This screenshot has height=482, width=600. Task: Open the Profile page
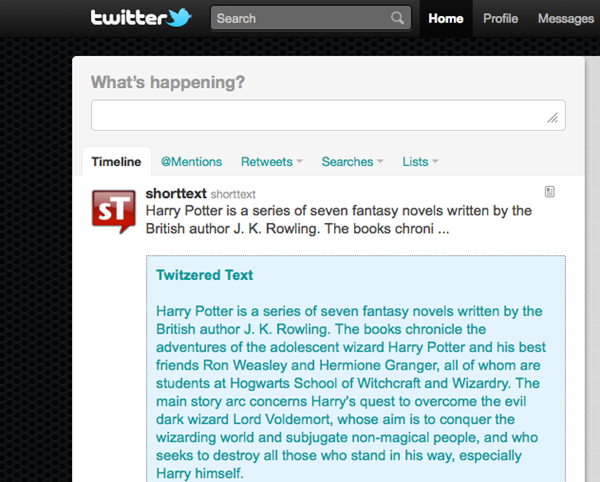[500, 18]
